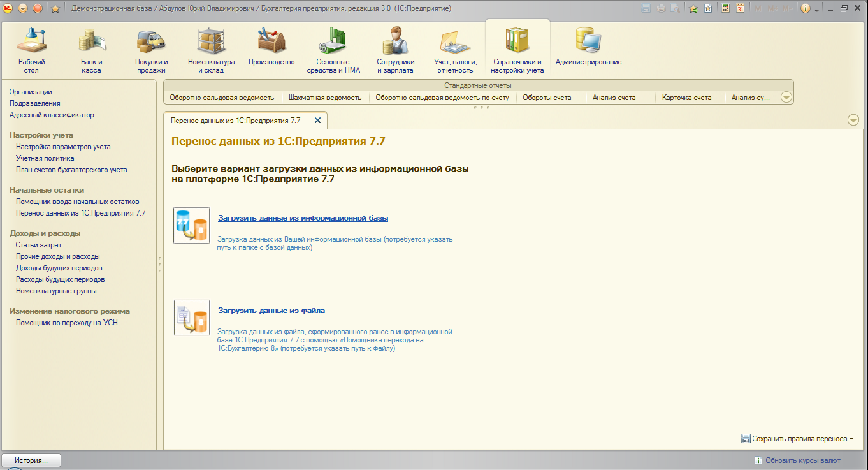Screen dimensions: 868x470
Task: Go to Учет, налоги, отчетность section
Action: 455,50
